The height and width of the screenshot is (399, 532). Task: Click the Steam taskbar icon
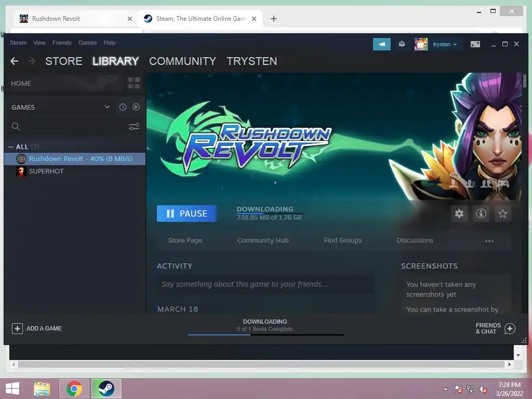point(106,389)
